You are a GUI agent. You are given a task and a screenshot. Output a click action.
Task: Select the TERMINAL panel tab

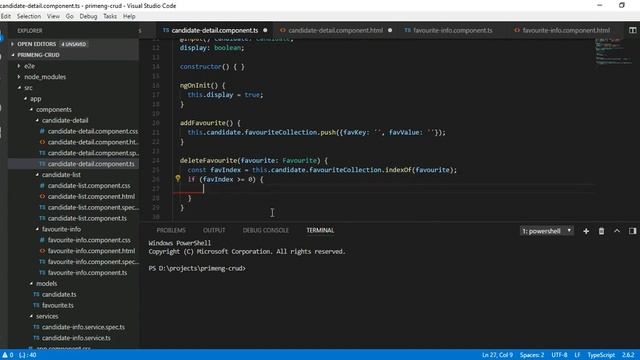pyautogui.click(x=320, y=230)
